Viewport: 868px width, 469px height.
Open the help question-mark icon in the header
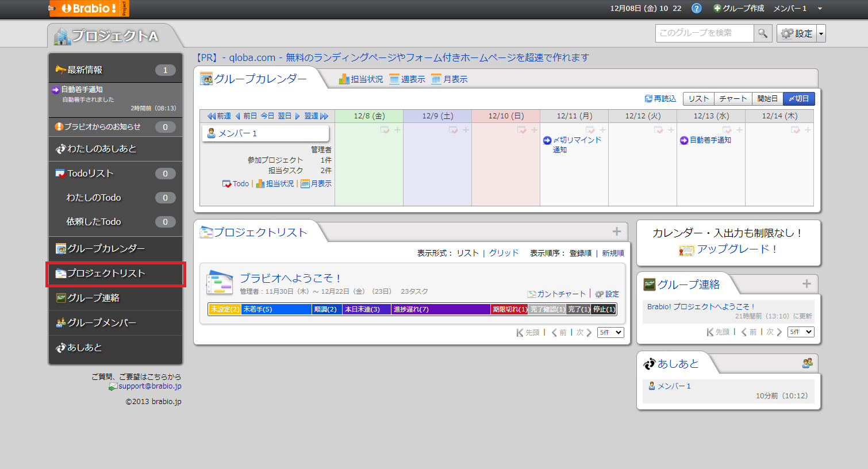click(x=696, y=9)
